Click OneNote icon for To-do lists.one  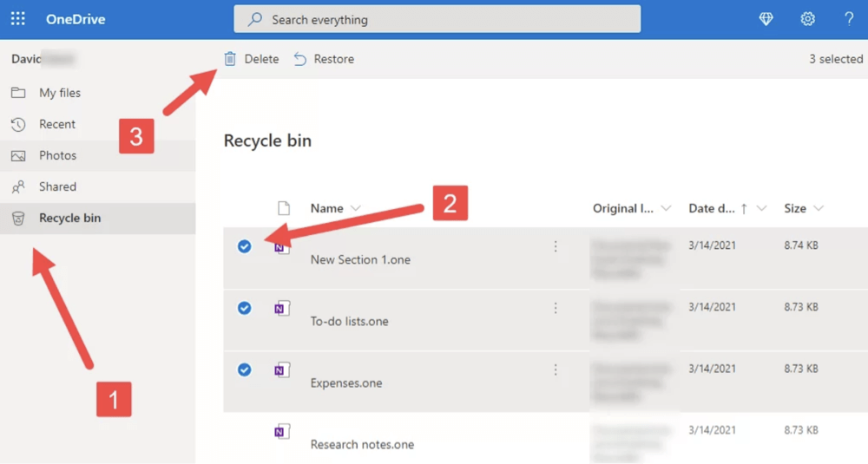point(282,308)
